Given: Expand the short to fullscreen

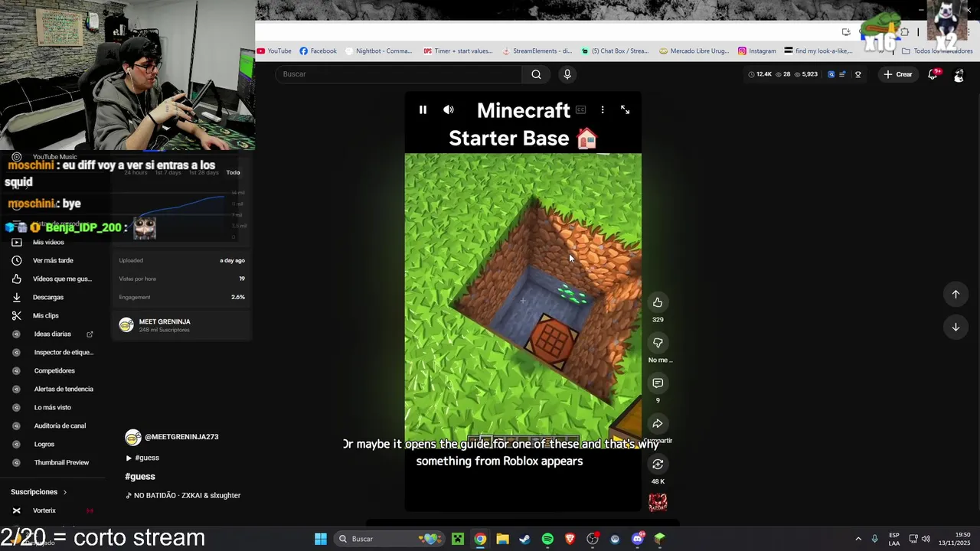Looking at the screenshot, I should click(x=626, y=110).
